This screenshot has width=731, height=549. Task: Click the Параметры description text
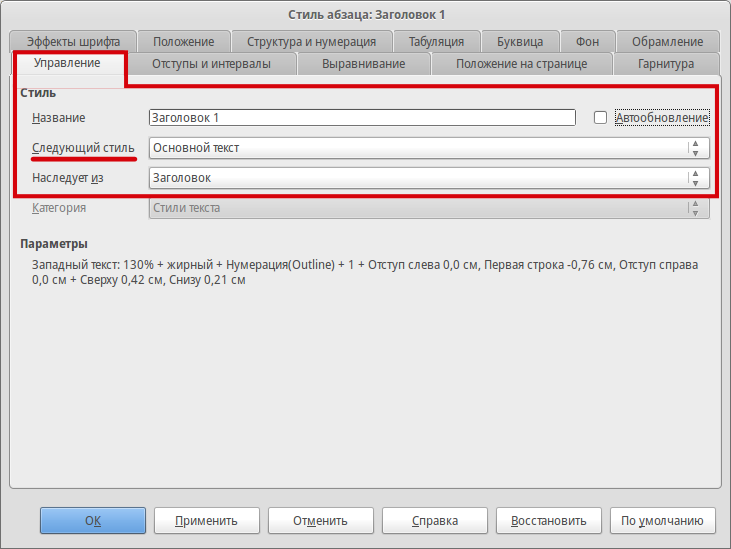[365, 272]
